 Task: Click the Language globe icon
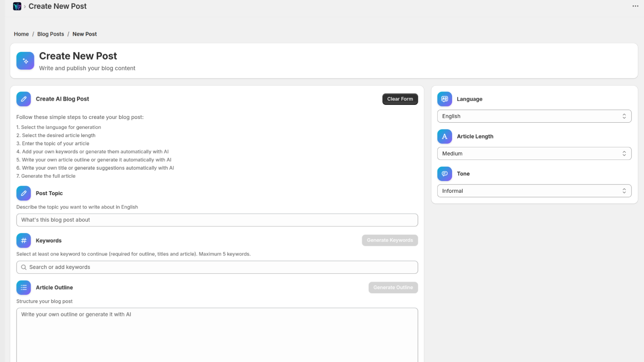pyautogui.click(x=444, y=99)
